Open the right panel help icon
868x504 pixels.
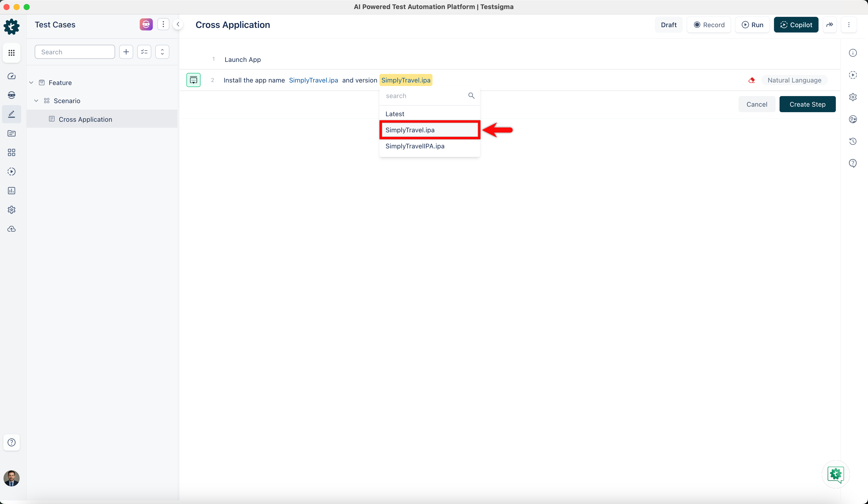click(853, 163)
